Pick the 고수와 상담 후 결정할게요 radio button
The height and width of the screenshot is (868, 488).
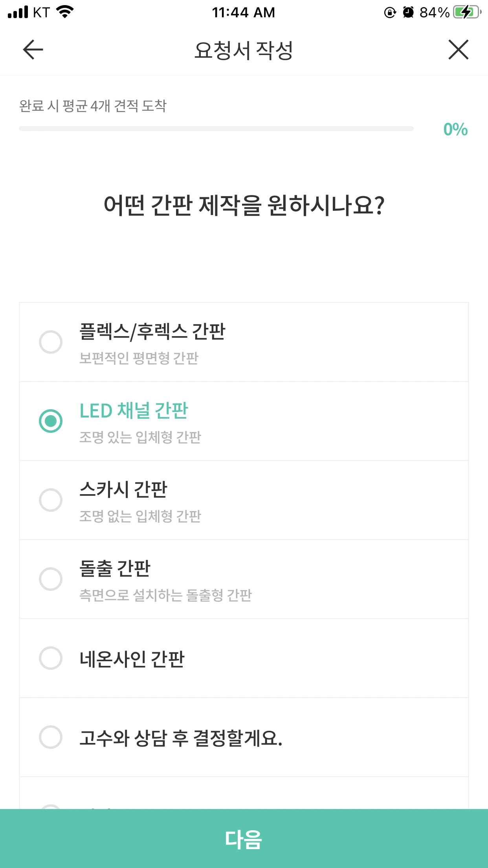point(51,737)
